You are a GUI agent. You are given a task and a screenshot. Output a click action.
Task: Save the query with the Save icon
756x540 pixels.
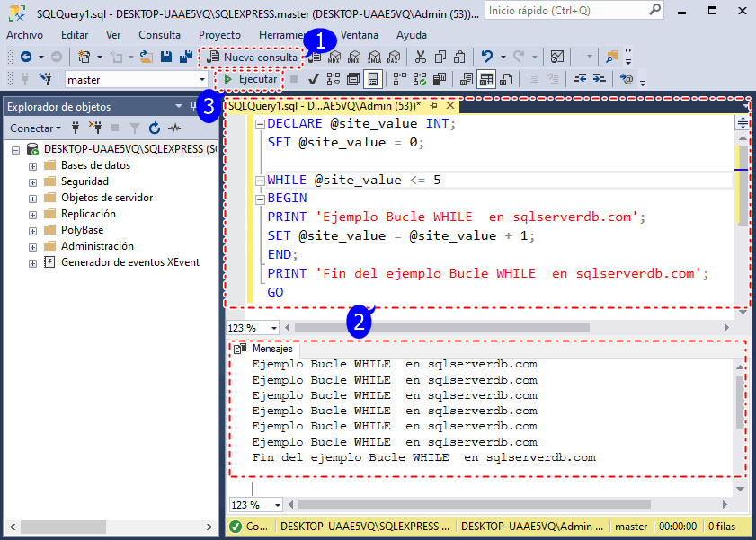pyautogui.click(x=166, y=57)
